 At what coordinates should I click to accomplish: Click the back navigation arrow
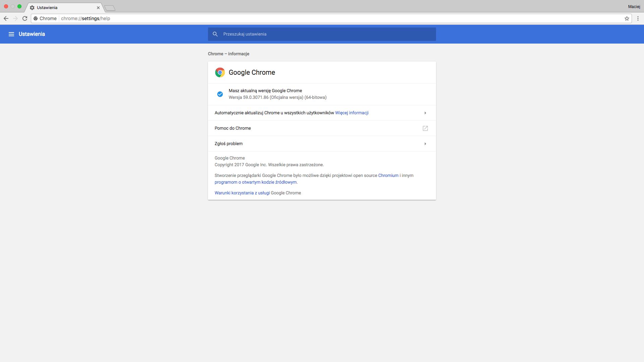pyautogui.click(x=6, y=18)
